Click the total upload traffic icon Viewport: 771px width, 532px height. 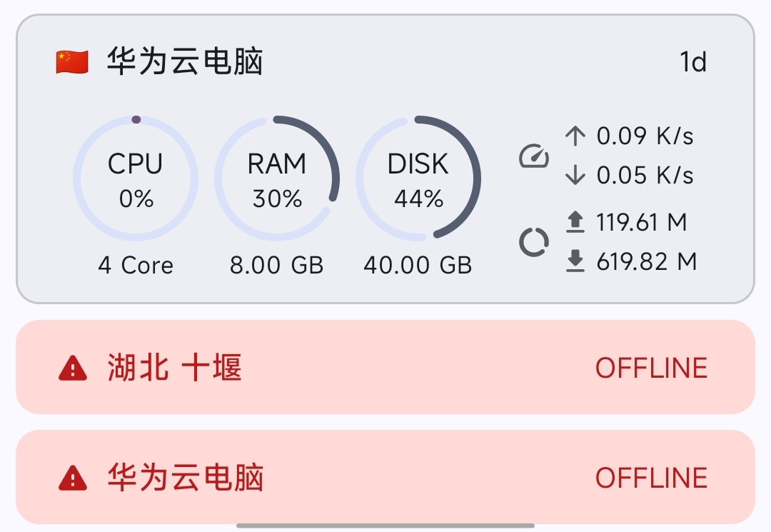[575, 223]
